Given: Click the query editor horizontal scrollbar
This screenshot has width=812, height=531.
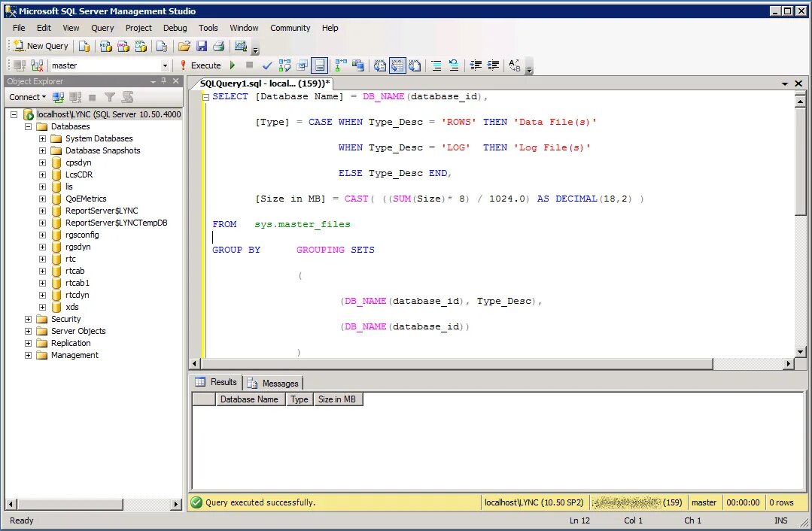Looking at the screenshot, I should pyautogui.click(x=456, y=364).
